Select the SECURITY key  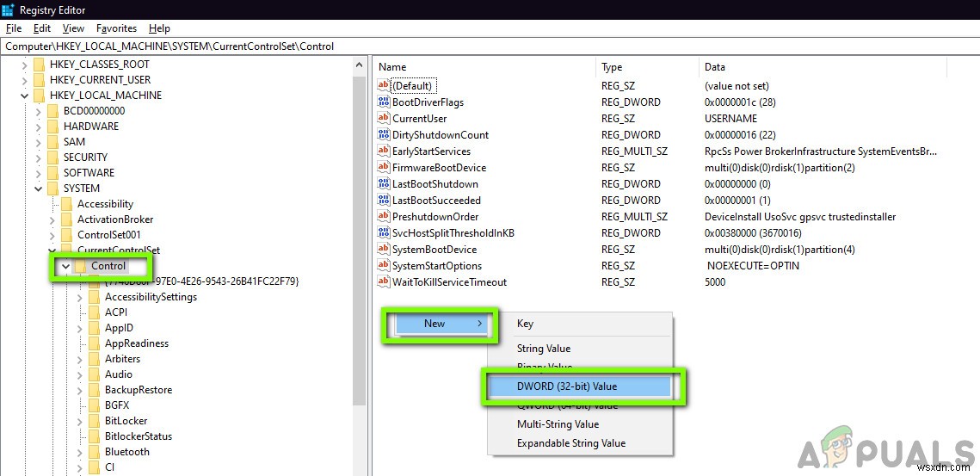(x=85, y=157)
